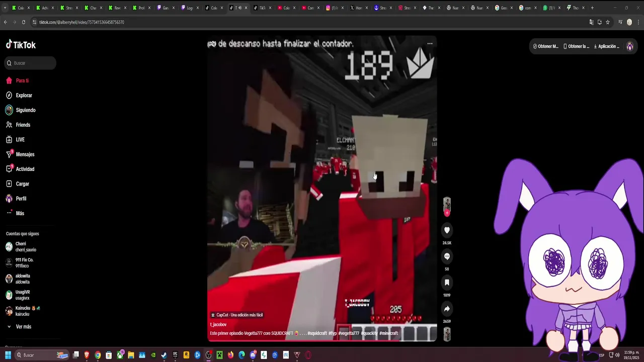Viewport: 644px width, 362px height.
Task: Open OBS Studio from taskbar
Action: click(208, 355)
